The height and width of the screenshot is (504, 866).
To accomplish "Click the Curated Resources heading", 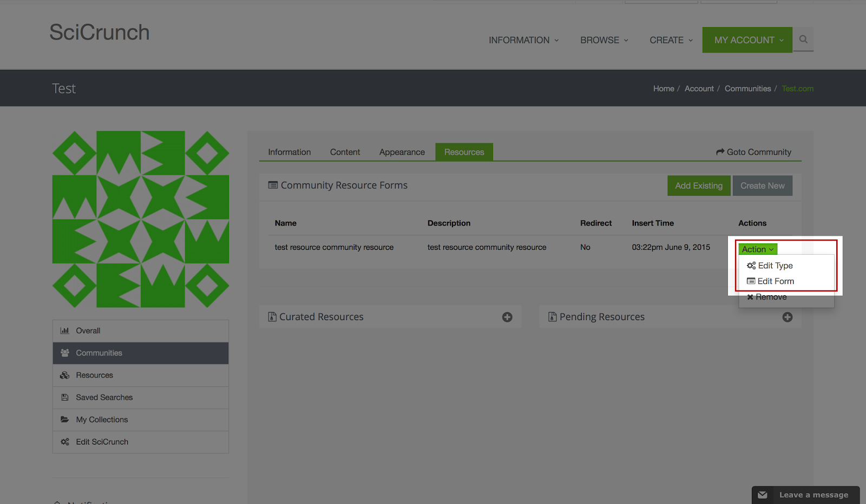I will pyautogui.click(x=322, y=317).
